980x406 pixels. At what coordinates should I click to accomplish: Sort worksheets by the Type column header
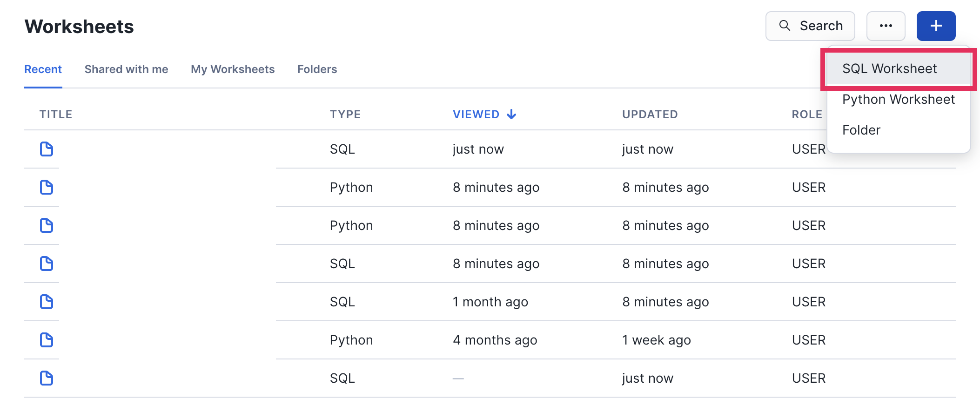[x=345, y=115]
